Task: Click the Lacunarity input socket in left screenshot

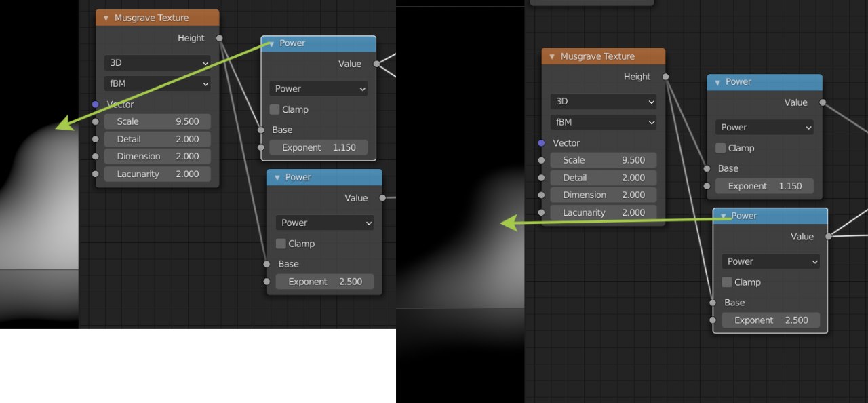Action: click(x=96, y=174)
